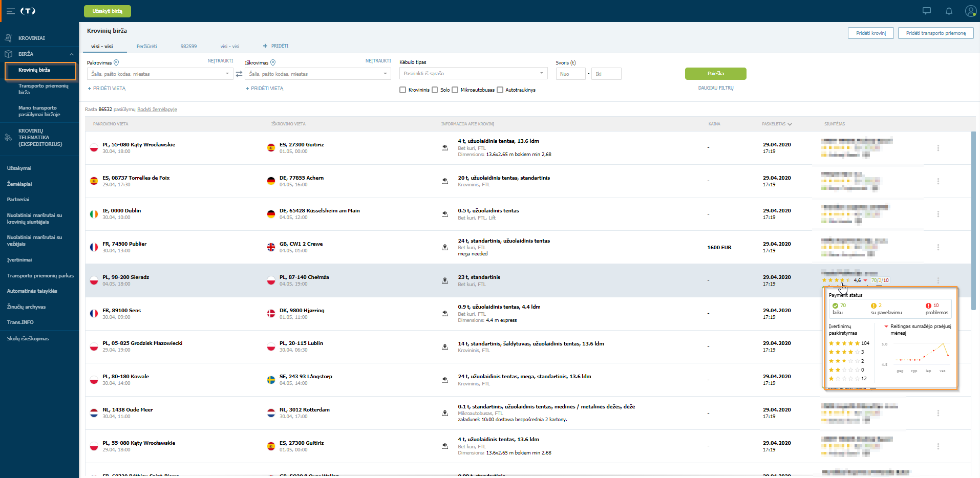
Task: Click the green on-time payment icon
Action: [x=835, y=306]
